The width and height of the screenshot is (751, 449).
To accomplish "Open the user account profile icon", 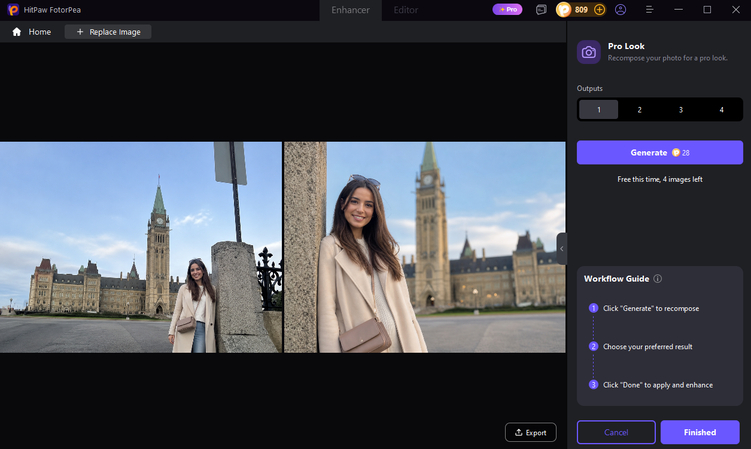I will click(620, 10).
